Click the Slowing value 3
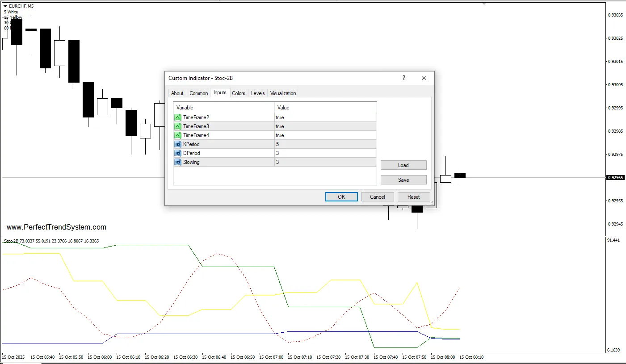 pyautogui.click(x=277, y=162)
